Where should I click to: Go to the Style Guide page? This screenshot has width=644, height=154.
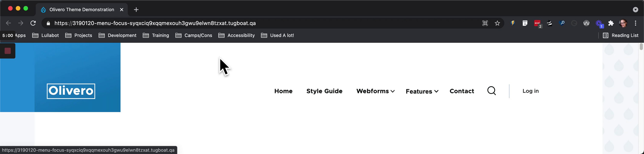[x=324, y=91]
